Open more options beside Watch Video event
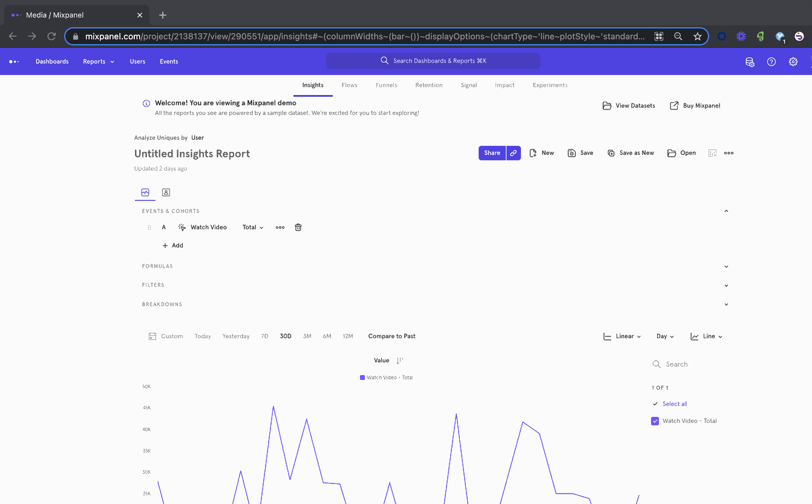The height and width of the screenshot is (504, 812). pyautogui.click(x=280, y=227)
